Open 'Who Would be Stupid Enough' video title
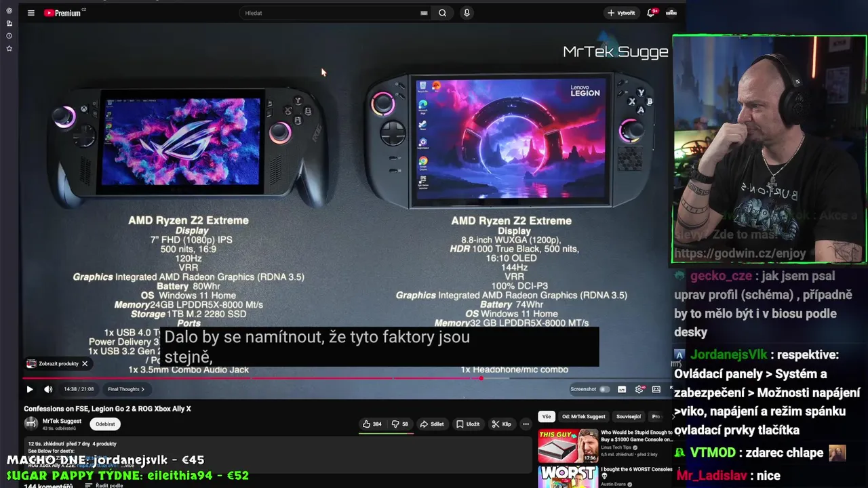The image size is (868, 488). pos(637,436)
